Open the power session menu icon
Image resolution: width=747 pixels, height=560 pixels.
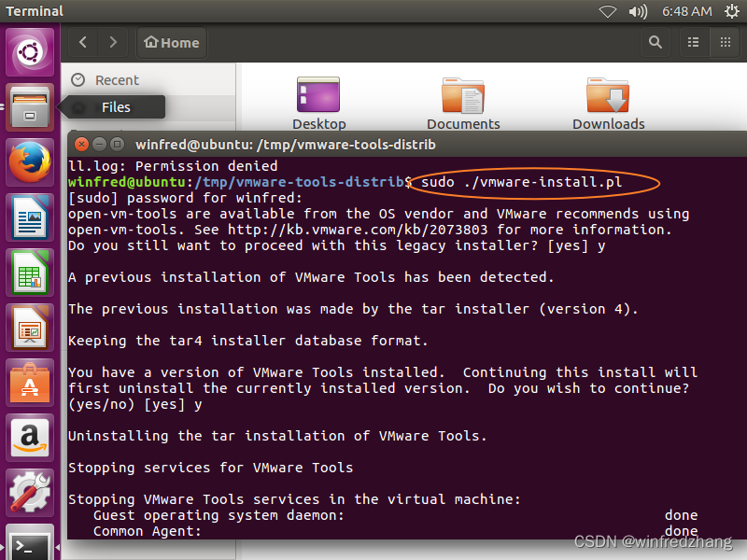(x=732, y=11)
